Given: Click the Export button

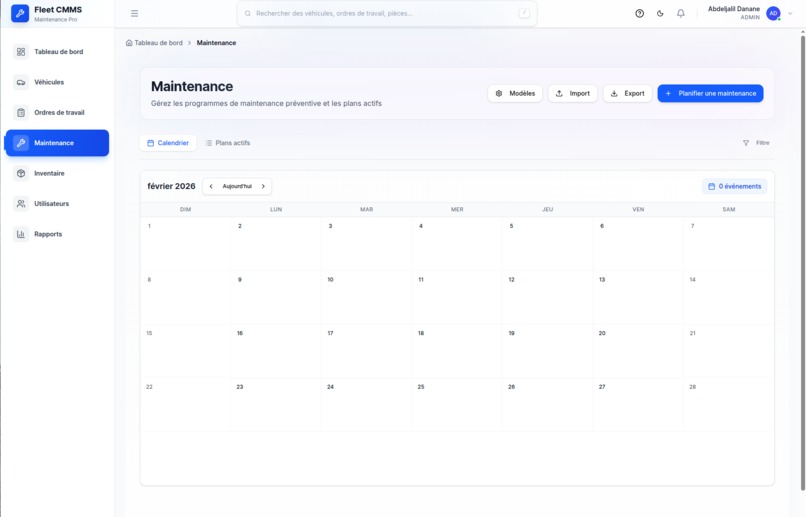Looking at the screenshot, I should point(627,94).
